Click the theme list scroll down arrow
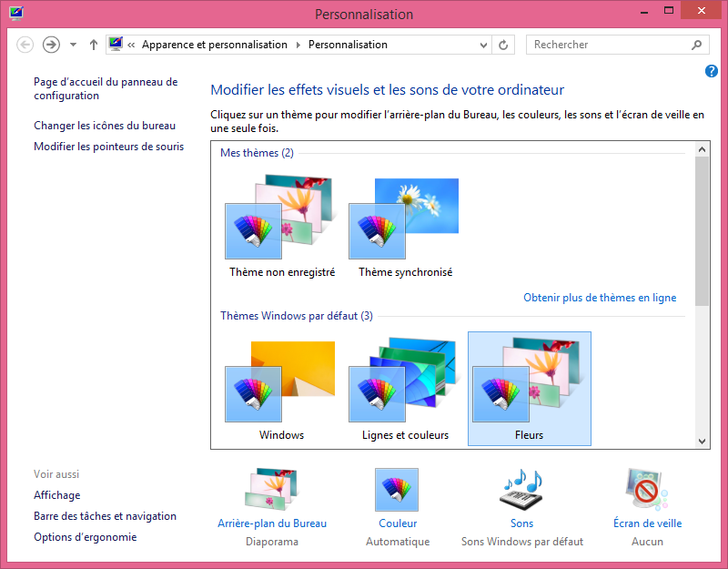The height and width of the screenshot is (569, 728). [x=702, y=442]
